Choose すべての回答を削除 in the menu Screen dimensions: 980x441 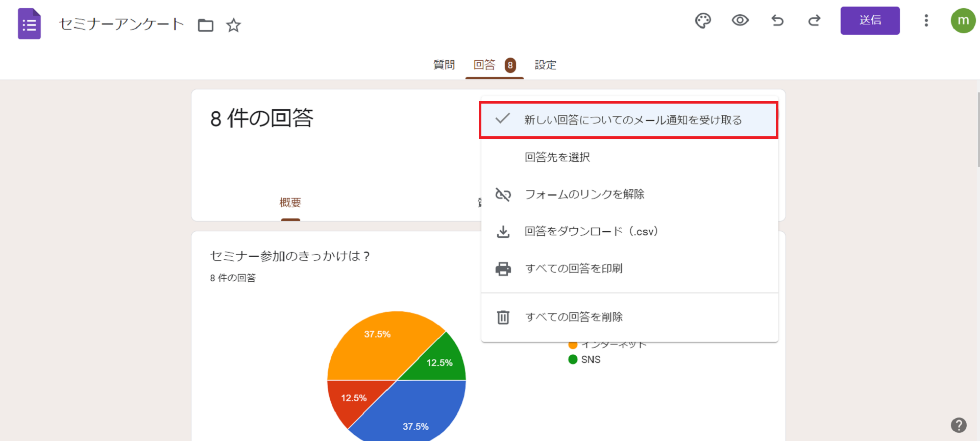pos(574,317)
